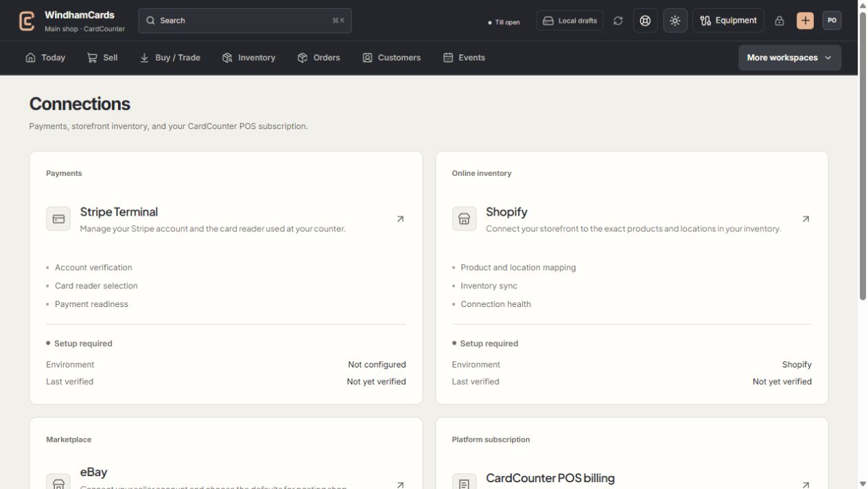Open Local drafts
The image size is (868, 489).
click(x=570, y=21)
